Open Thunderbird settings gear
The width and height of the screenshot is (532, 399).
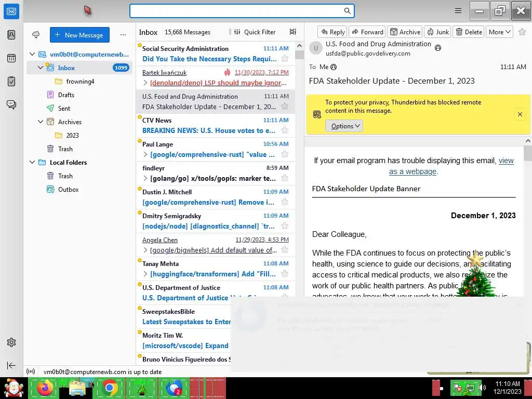(x=11, y=342)
